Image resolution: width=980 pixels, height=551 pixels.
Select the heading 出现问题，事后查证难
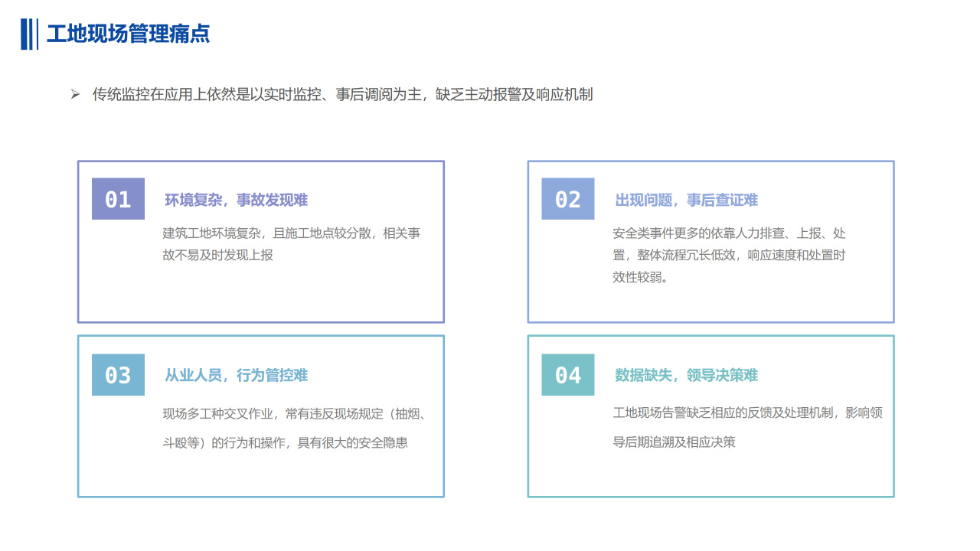point(686,200)
